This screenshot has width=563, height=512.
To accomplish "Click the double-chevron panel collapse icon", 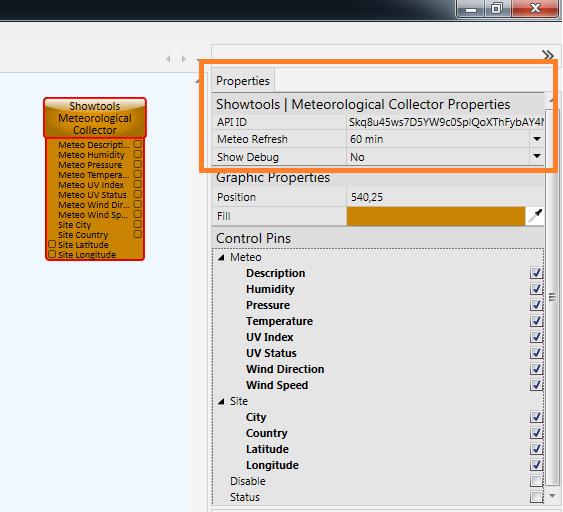I will pyautogui.click(x=548, y=55).
